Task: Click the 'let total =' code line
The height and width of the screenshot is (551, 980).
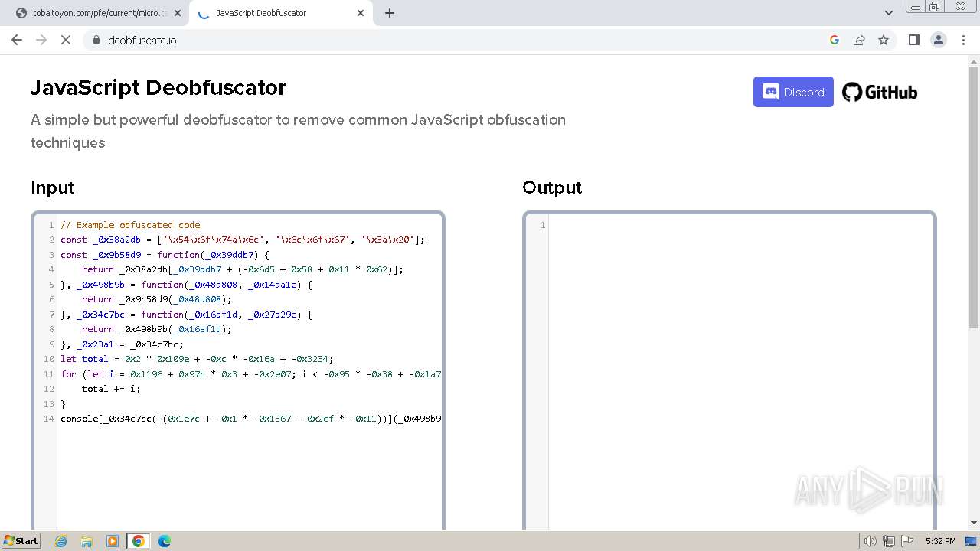Action: 197,359
